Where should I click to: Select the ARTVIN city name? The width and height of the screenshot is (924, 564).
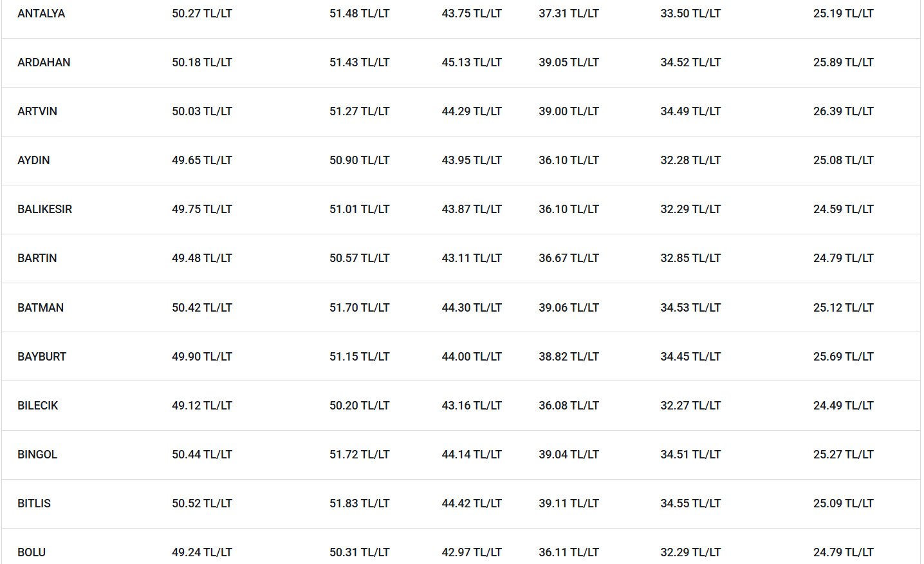[x=37, y=111]
